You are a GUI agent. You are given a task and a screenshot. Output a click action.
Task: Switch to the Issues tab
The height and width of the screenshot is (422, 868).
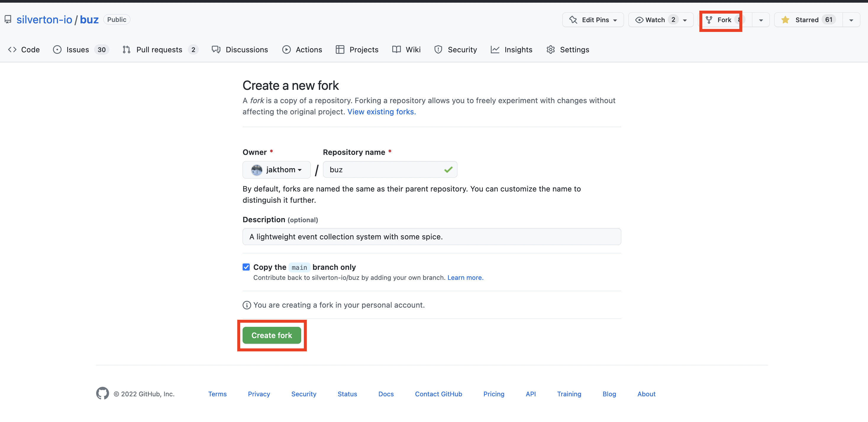pos(81,49)
